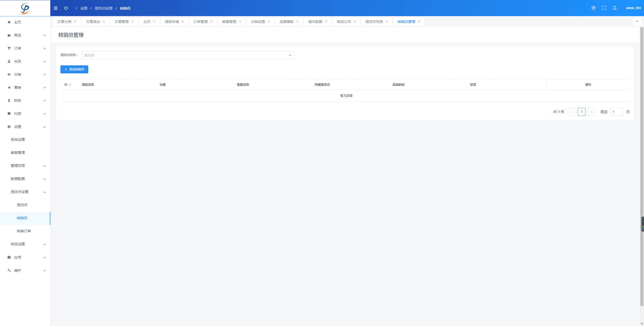Switch to the 文章管理 tab

[x=122, y=22]
